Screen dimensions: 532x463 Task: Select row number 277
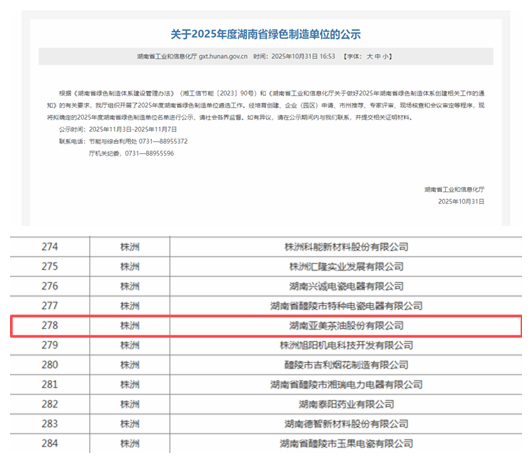(50, 306)
